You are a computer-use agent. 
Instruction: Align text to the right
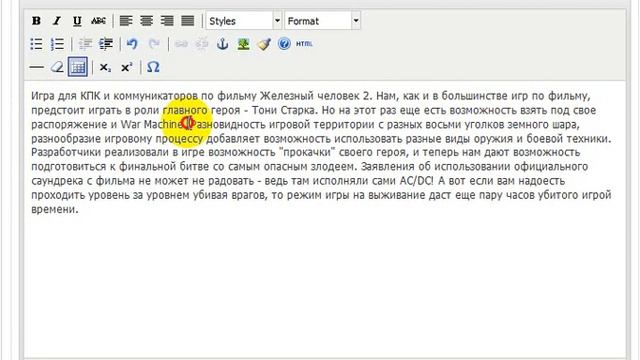167,21
